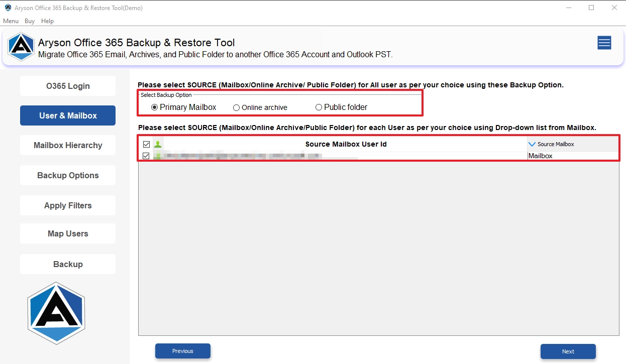Go to the Next step

tap(568, 351)
